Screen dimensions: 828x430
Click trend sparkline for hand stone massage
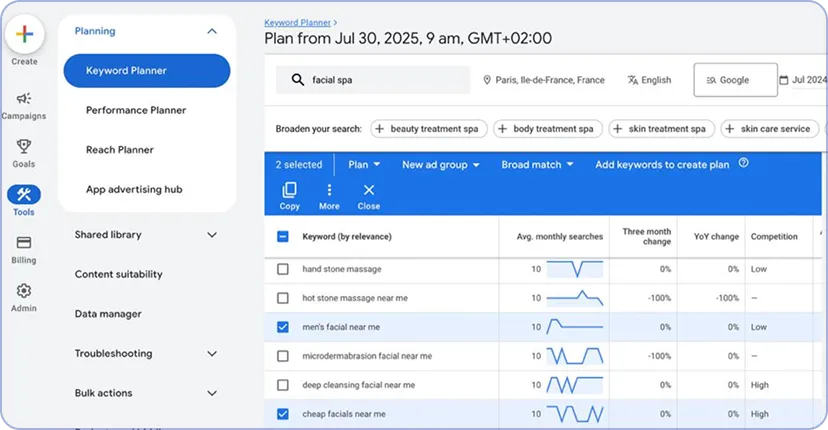tap(575, 269)
